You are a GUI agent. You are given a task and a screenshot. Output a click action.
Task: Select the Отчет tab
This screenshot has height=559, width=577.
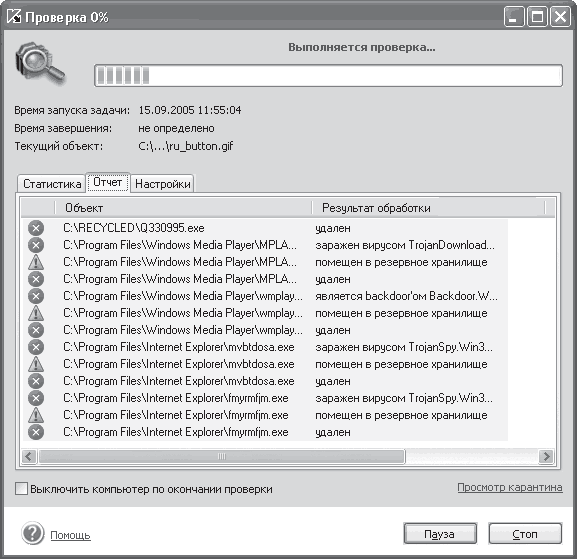(107, 182)
